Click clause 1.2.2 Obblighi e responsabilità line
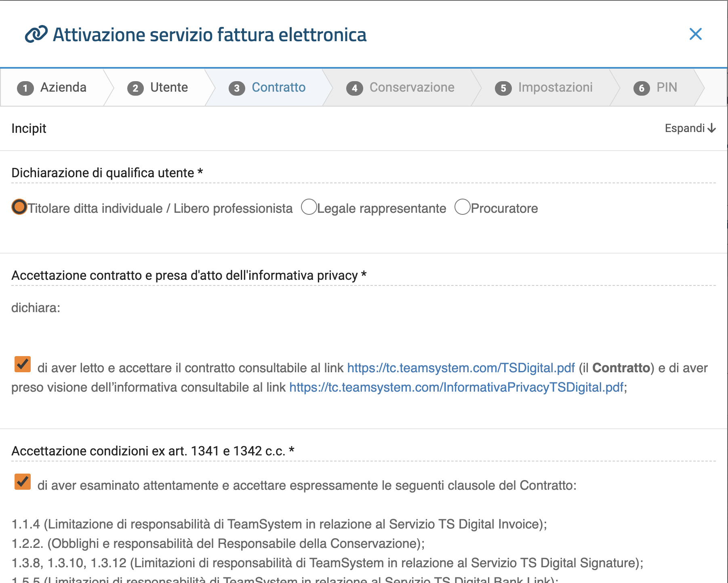Image resolution: width=728 pixels, height=583 pixels. [x=218, y=543]
